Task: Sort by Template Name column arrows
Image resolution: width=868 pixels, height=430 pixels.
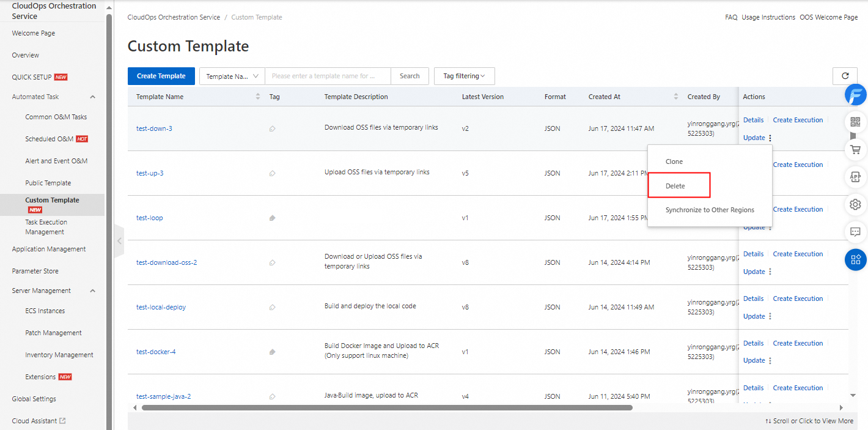Action: coord(257,97)
